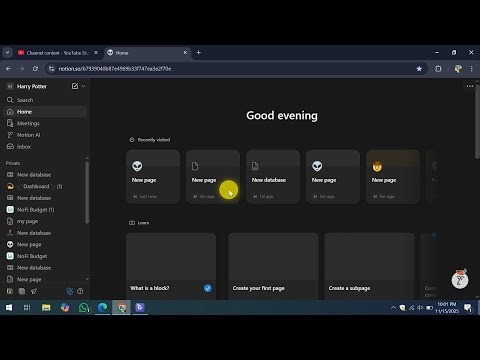Click the taskbar clock showing 10:01 PM
The width and height of the screenshot is (480, 360).
click(447, 308)
